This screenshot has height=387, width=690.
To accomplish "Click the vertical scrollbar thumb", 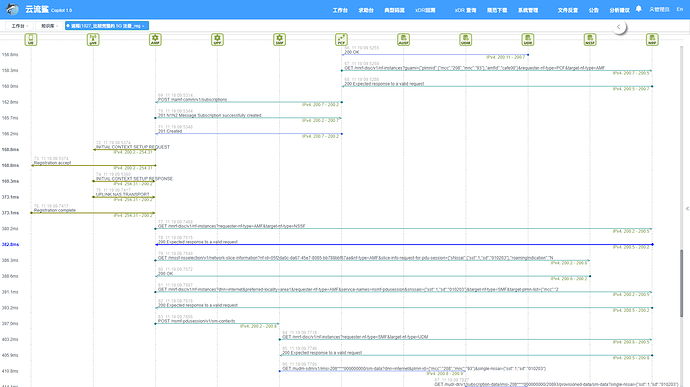I will 682,283.
